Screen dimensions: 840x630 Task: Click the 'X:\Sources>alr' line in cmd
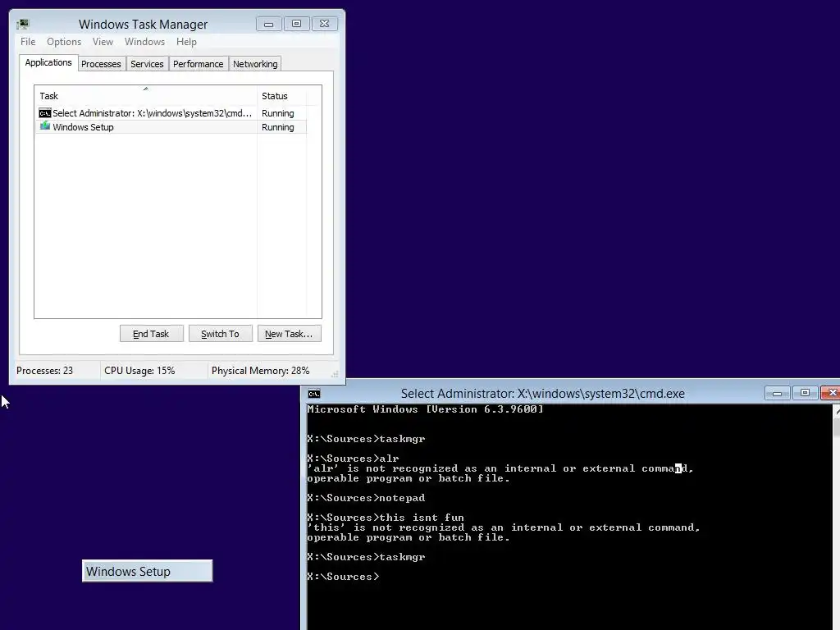pos(353,458)
